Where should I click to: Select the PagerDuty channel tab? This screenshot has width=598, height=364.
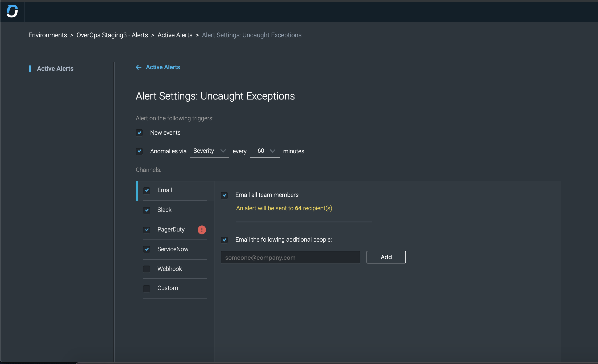(x=171, y=229)
